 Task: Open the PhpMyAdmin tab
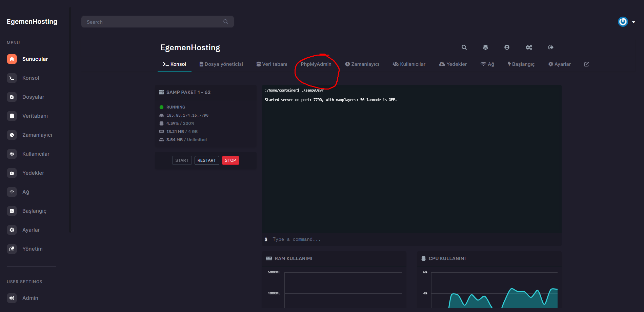(316, 64)
